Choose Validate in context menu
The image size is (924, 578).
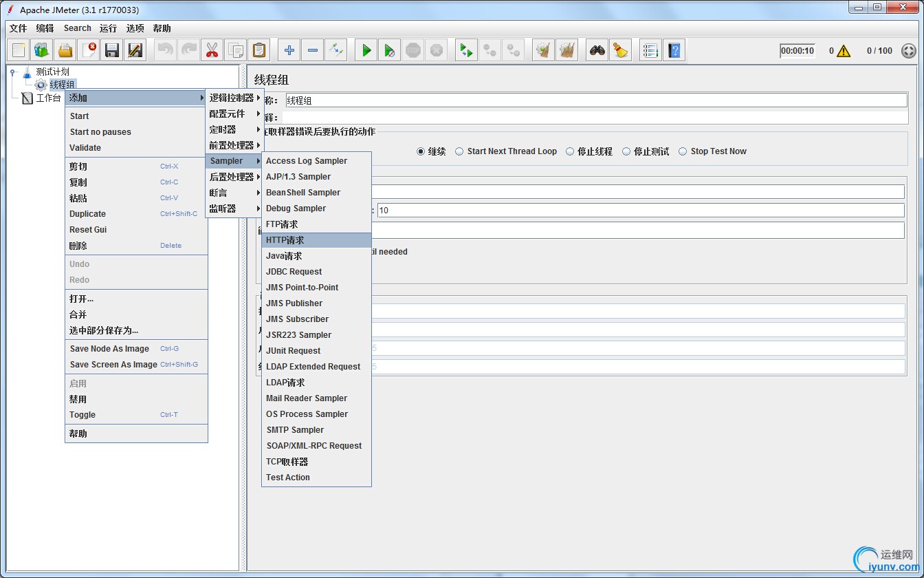pyautogui.click(x=136, y=148)
